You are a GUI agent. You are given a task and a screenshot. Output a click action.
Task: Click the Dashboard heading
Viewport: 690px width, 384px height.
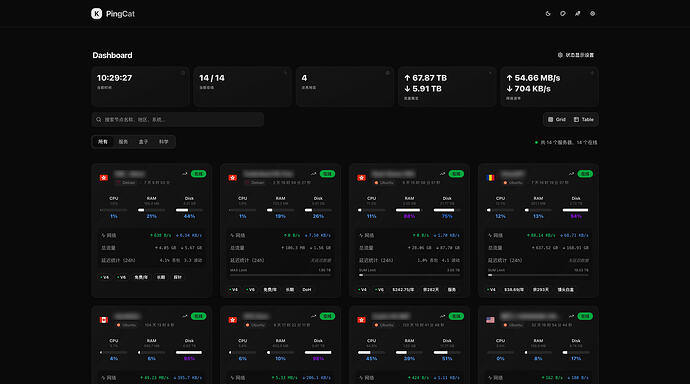click(112, 55)
